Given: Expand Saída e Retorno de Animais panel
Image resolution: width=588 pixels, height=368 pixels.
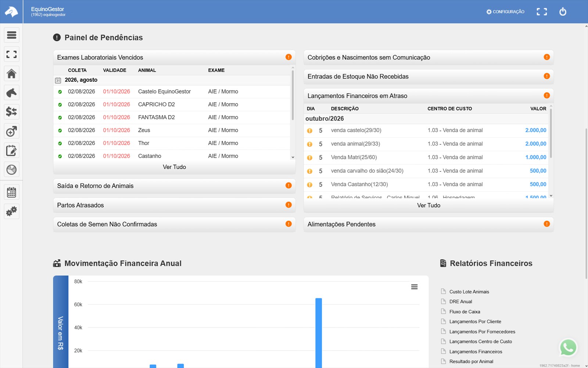Looking at the screenshot, I should click(174, 186).
